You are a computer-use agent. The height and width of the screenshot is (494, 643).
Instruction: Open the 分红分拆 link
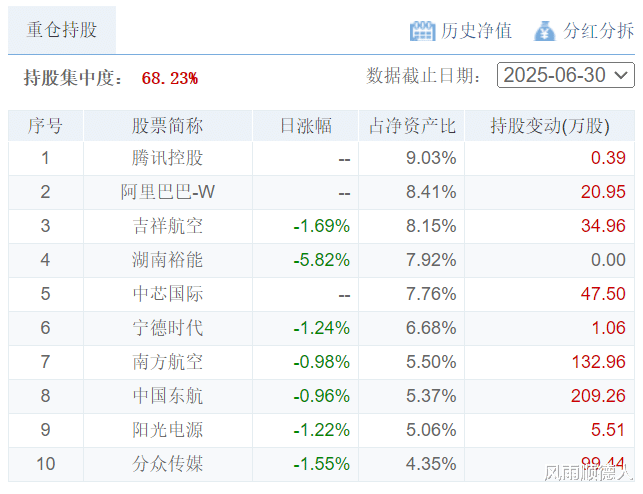coord(598,31)
